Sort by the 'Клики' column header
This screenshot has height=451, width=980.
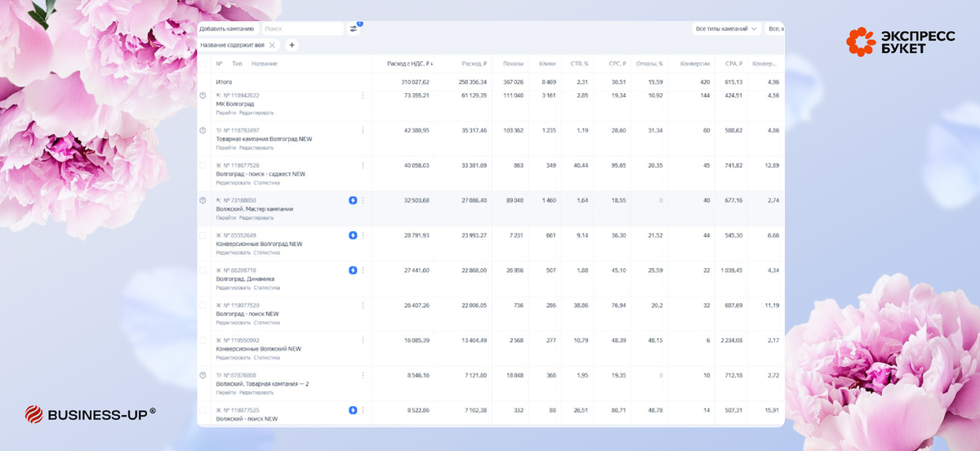tap(547, 63)
